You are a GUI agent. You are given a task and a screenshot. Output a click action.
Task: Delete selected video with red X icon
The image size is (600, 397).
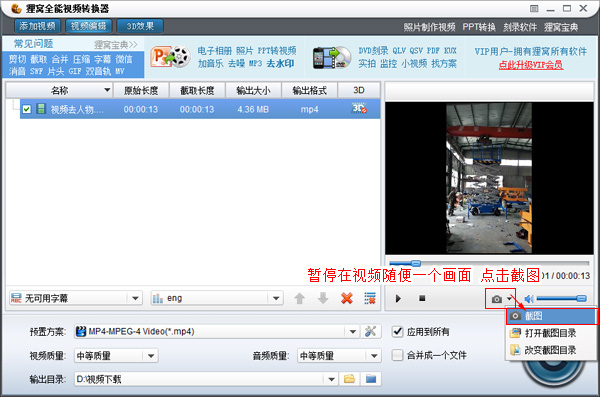347,298
